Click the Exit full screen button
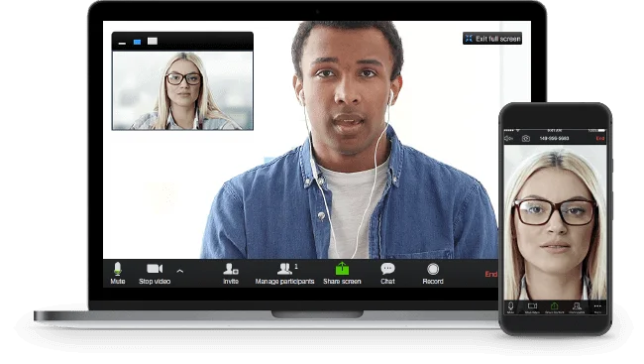The height and width of the screenshot is (364, 644). pos(492,39)
